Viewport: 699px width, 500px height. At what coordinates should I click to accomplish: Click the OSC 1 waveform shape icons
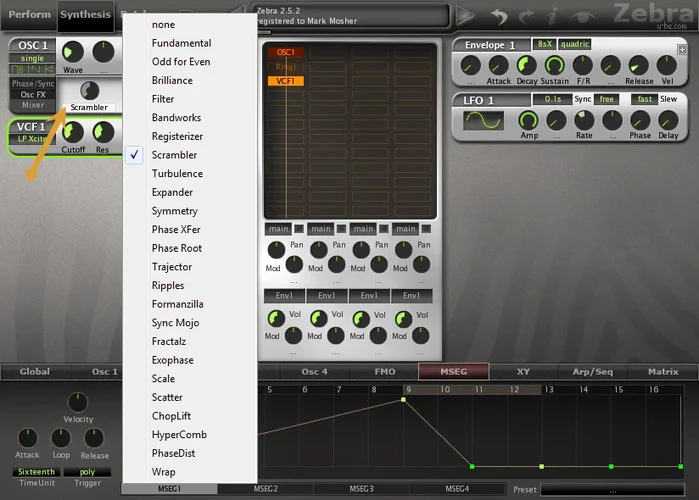(32, 70)
